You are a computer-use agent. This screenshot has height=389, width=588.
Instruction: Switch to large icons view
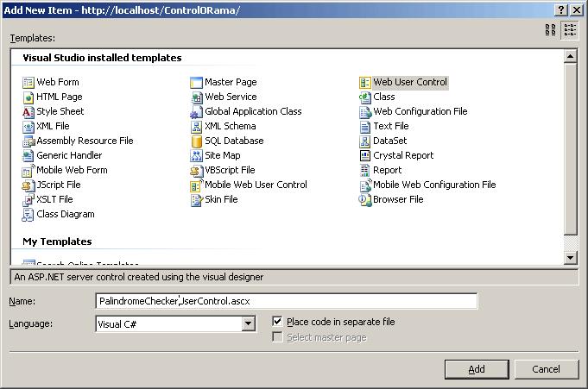(x=550, y=29)
